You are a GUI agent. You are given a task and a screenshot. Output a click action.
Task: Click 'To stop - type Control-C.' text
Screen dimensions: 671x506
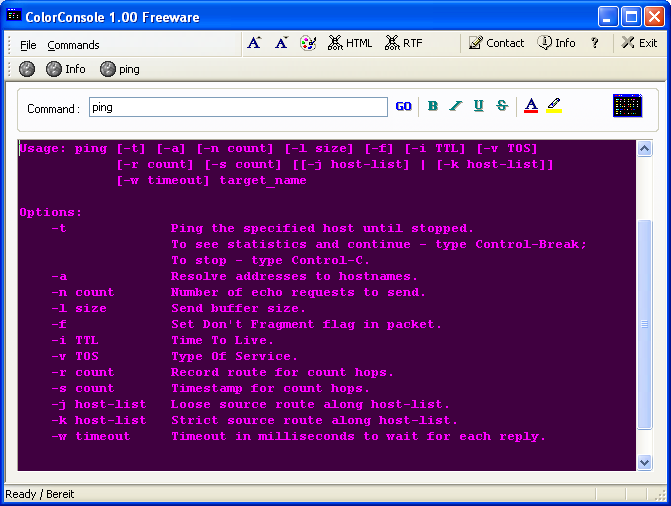[270, 261]
